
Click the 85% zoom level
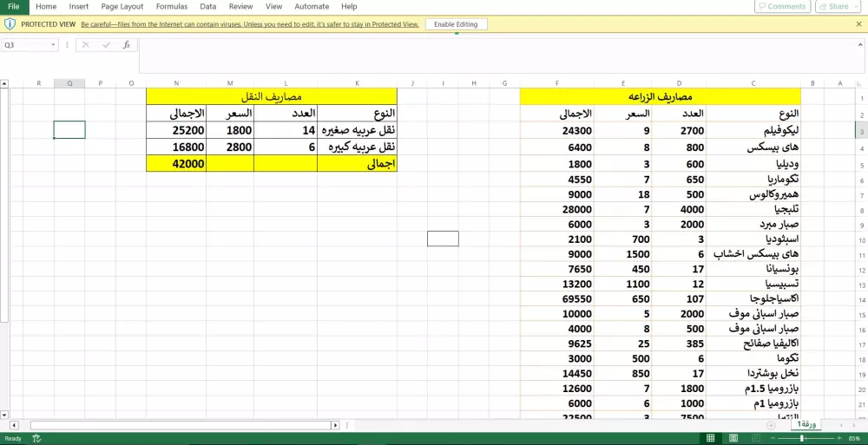(854, 438)
